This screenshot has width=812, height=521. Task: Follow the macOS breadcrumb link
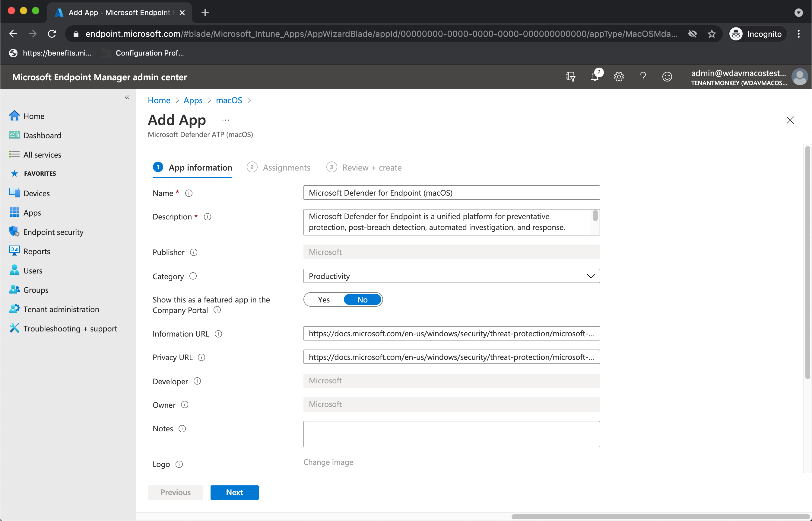(229, 101)
